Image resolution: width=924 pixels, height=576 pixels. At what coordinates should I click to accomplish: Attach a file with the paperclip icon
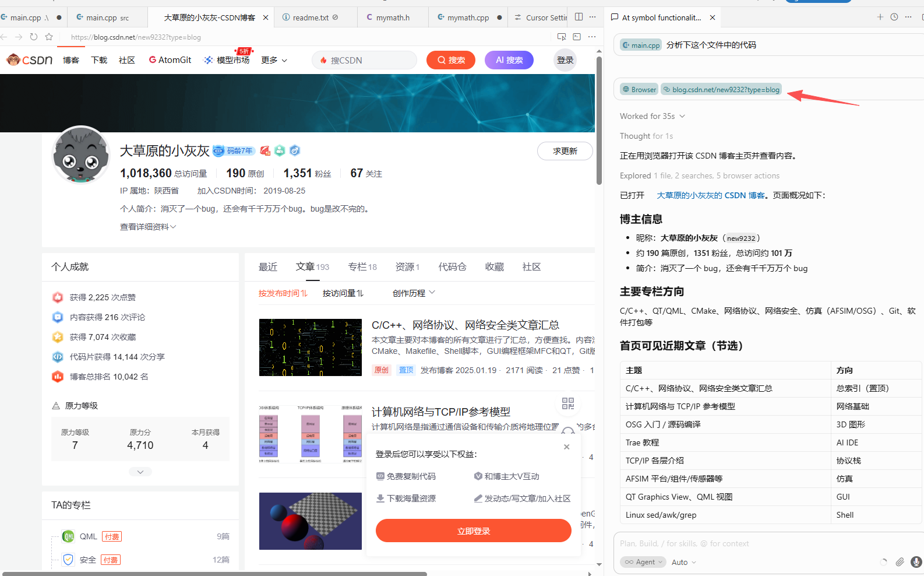pos(900,562)
